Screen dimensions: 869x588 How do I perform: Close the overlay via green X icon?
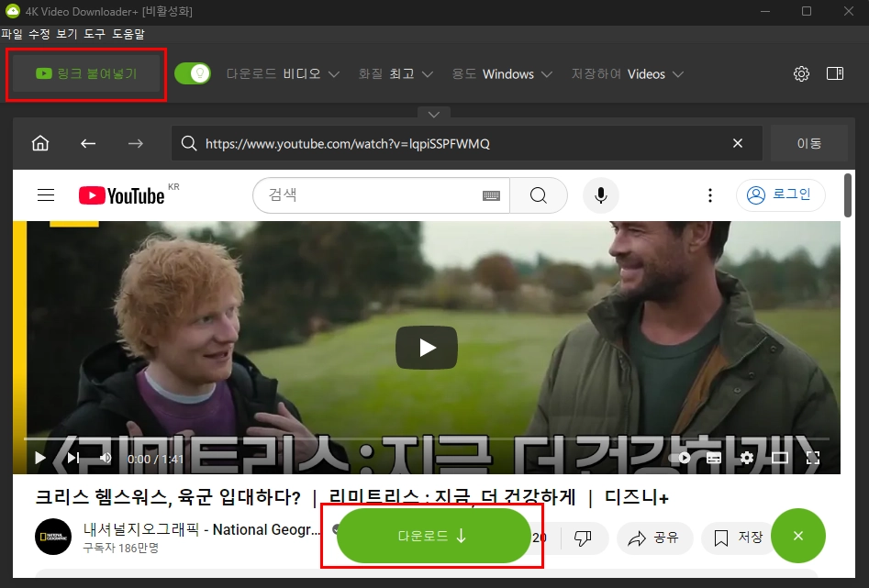[798, 536]
